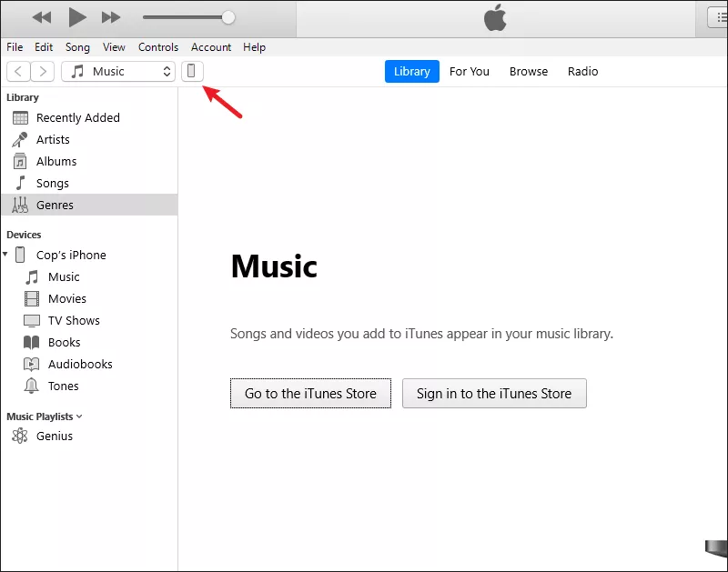
Task: Click Sign in to the iTunes Store
Action: pos(494,393)
